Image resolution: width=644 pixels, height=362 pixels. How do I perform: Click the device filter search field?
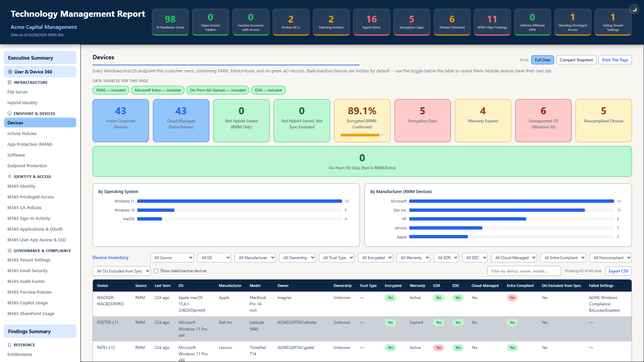coord(524,271)
